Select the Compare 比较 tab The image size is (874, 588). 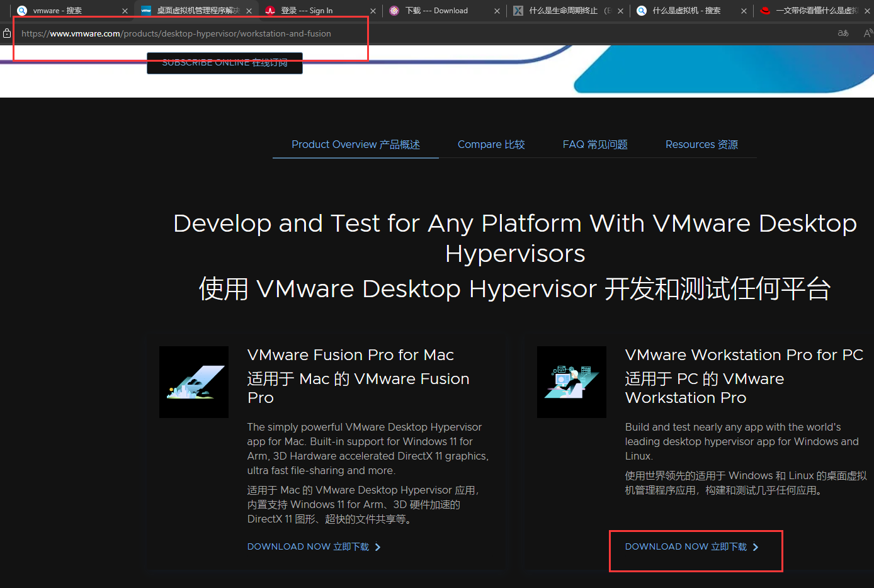coord(491,145)
